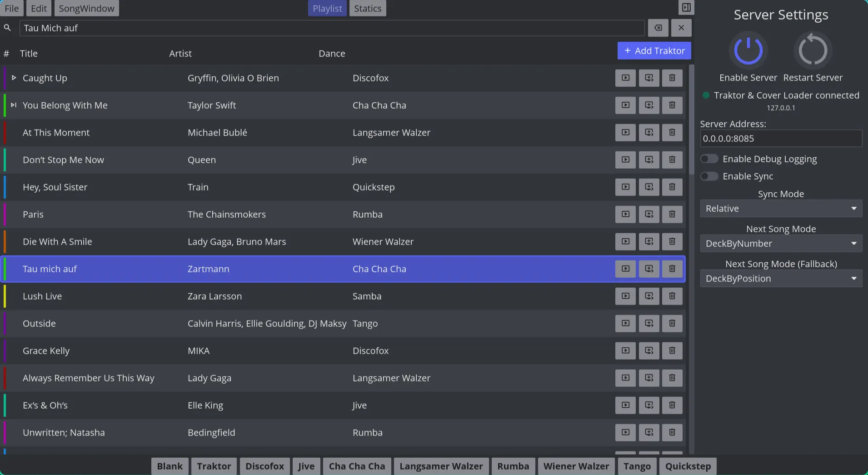Click the Tango button in bottom bar

pyautogui.click(x=637, y=466)
